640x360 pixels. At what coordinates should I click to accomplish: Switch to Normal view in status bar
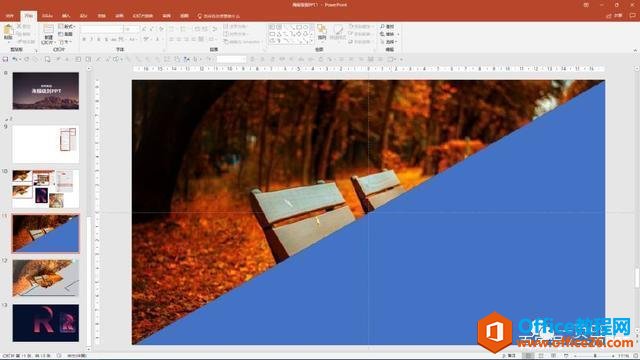click(528, 356)
